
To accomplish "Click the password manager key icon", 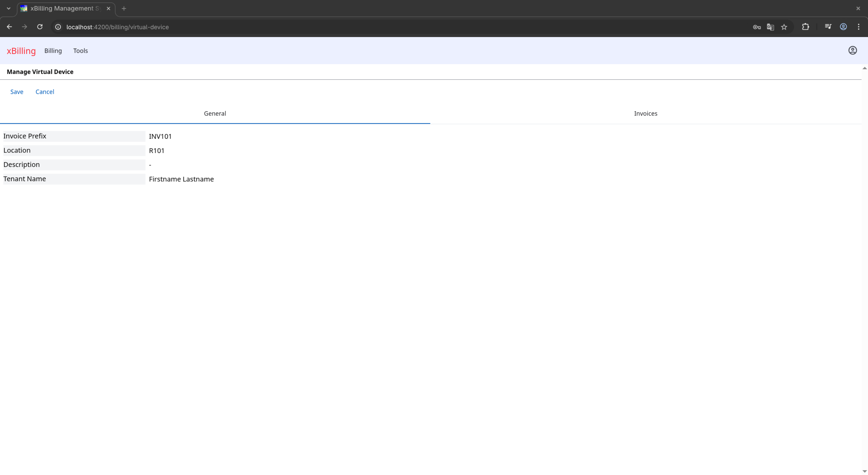I will pyautogui.click(x=757, y=27).
